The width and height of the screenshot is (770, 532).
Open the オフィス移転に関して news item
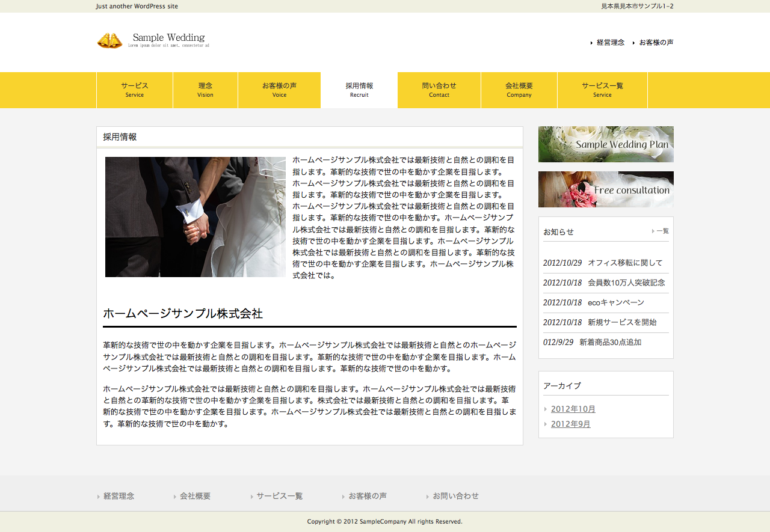pos(625,263)
